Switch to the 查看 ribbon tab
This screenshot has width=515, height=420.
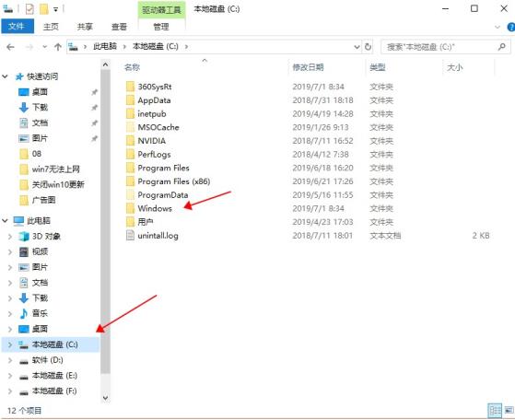coord(119,27)
